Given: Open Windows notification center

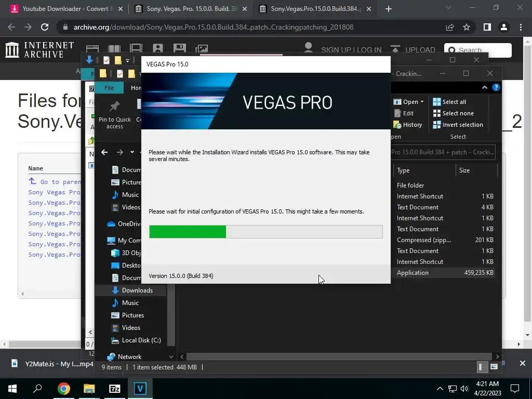Looking at the screenshot, I should click(515, 389).
